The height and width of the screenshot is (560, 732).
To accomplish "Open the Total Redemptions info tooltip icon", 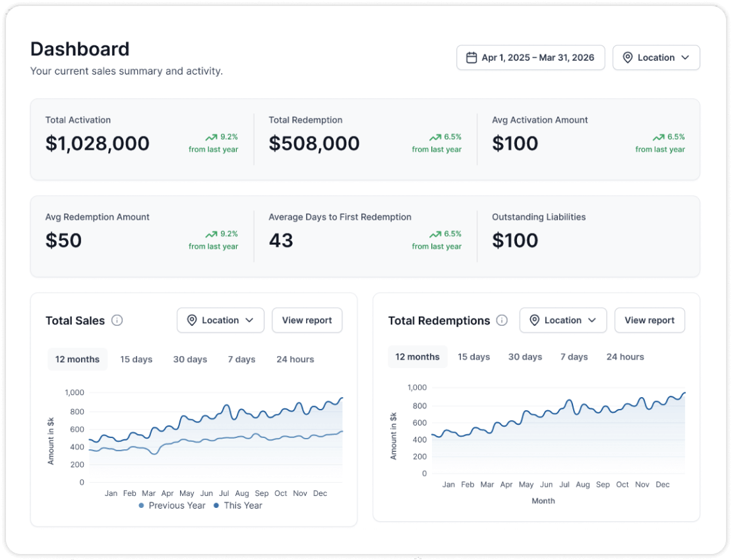I will (502, 321).
